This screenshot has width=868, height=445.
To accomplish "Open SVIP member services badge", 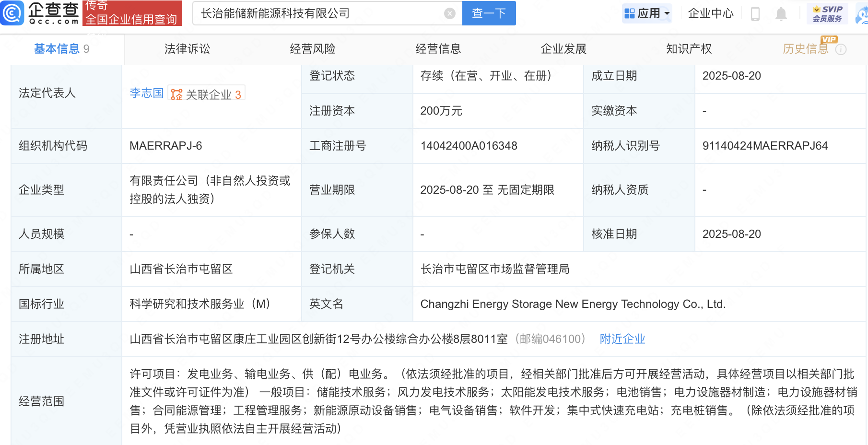I will [x=827, y=13].
